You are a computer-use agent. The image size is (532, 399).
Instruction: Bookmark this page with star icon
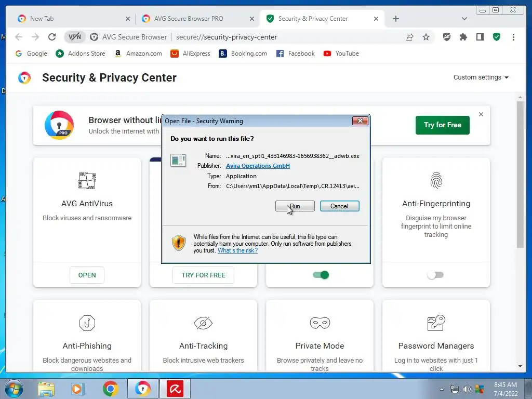pyautogui.click(x=426, y=37)
